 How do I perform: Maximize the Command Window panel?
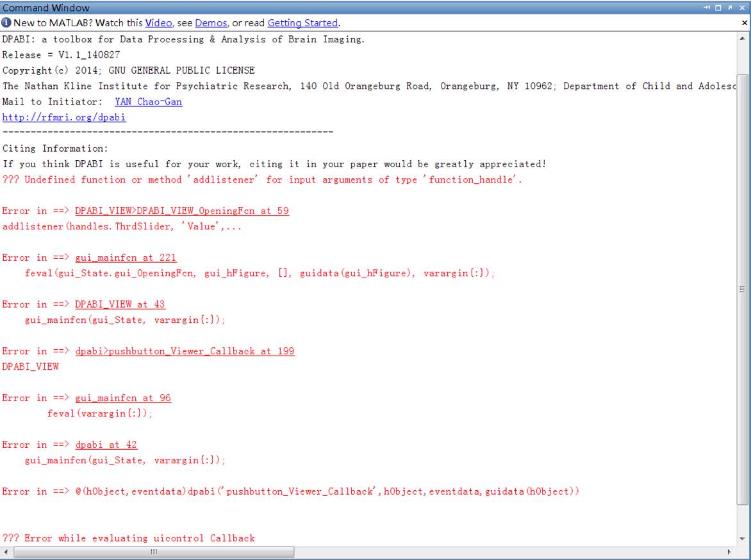pyautogui.click(x=718, y=8)
